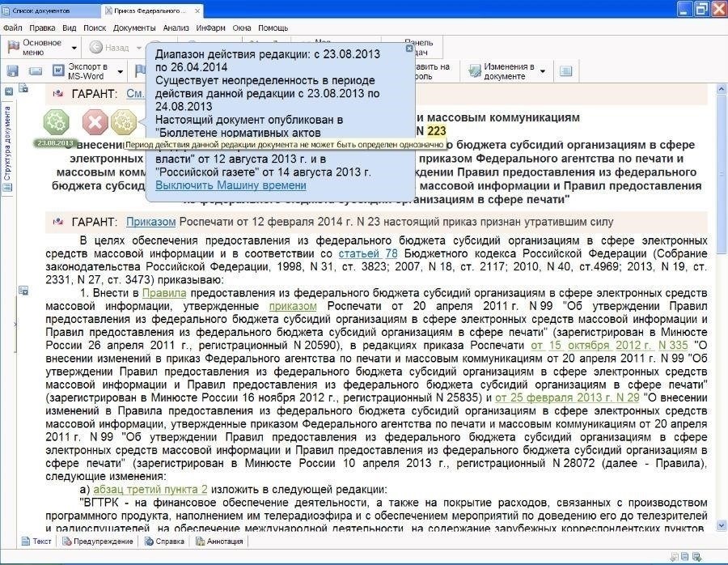Click the yellow gear edition icon
The image size is (728, 565).
pyautogui.click(x=124, y=122)
